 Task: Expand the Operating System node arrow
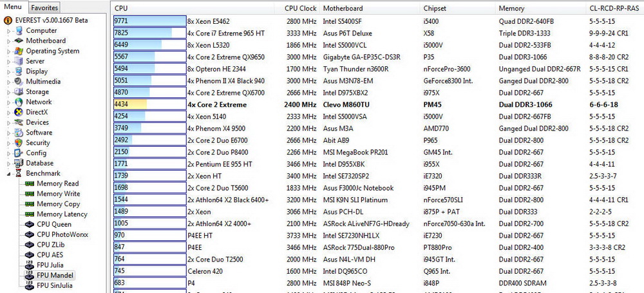8,52
